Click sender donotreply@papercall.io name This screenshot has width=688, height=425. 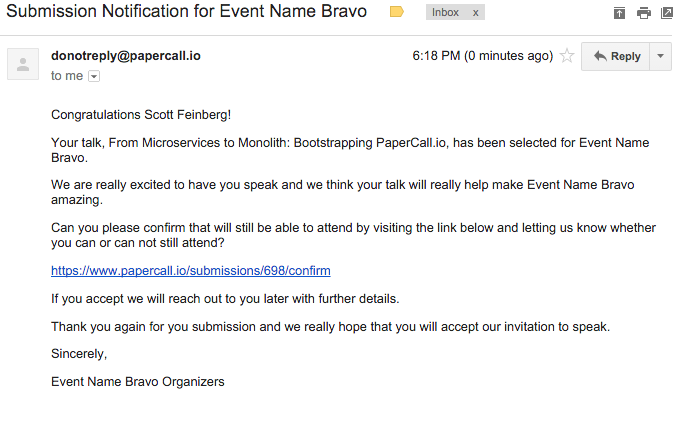tap(125, 56)
